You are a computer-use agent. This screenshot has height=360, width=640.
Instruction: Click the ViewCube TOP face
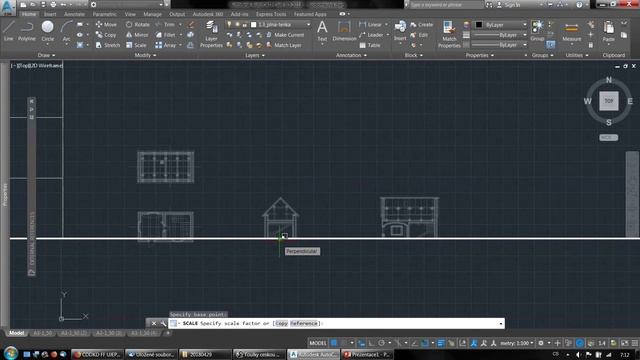pos(609,101)
